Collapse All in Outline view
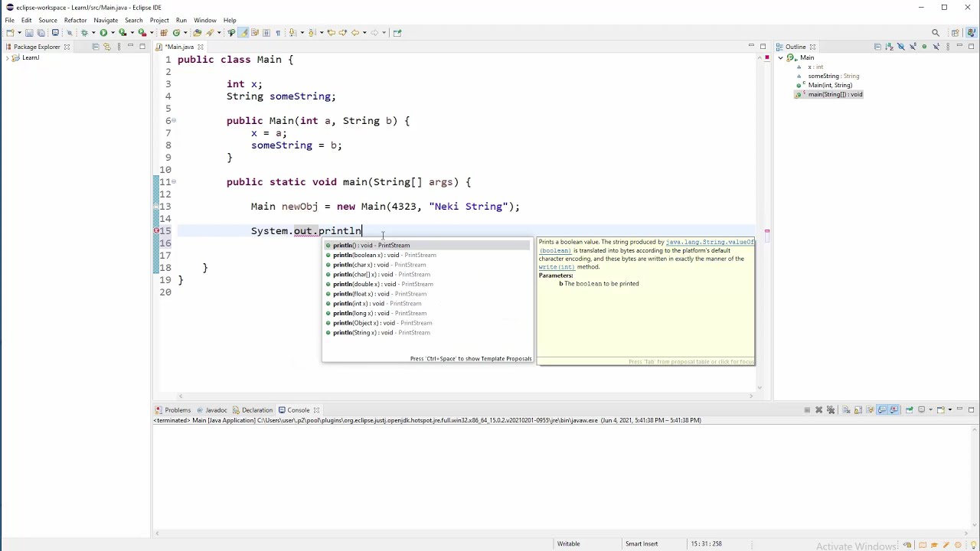The width and height of the screenshot is (980, 551). pyautogui.click(x=877, y=47)
